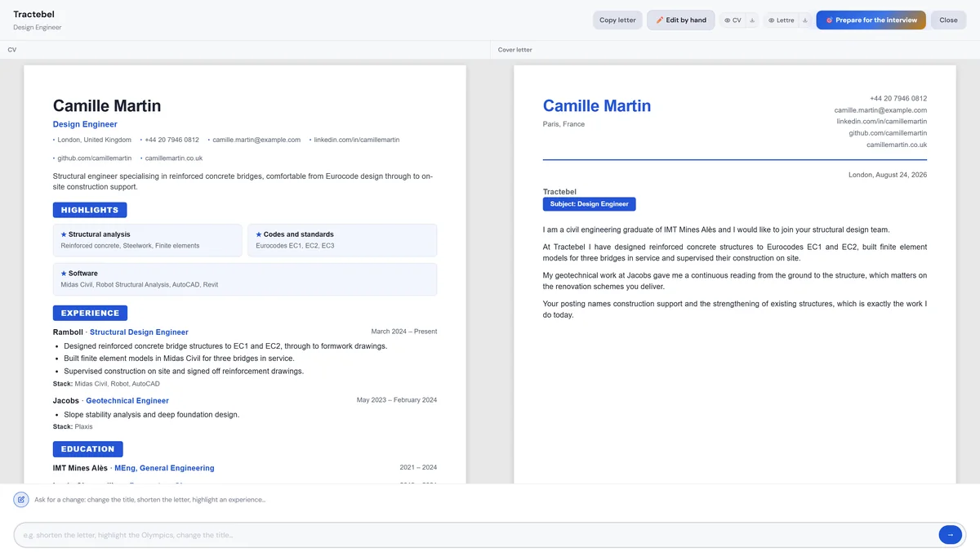Click the Subject: Design Engineer badge
The height and width of the screenshot is (557, 980).
(589, 204)
